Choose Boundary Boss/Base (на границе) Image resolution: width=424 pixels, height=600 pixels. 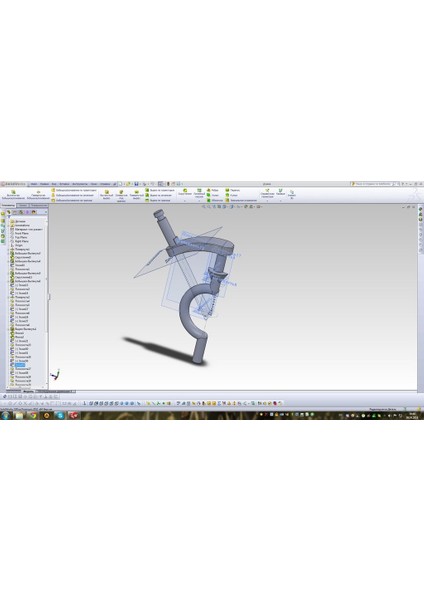72,200
